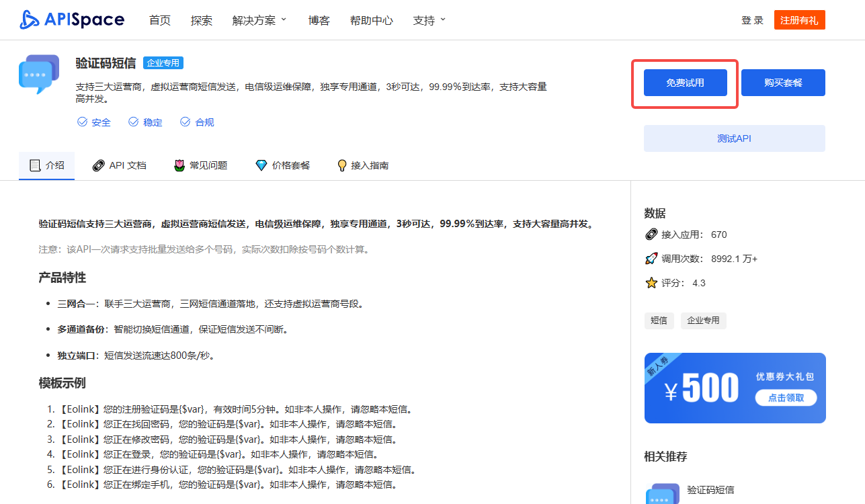The image size is (865, 504).
Task: Click the 登录 link
Action: [x=753, y=20]
